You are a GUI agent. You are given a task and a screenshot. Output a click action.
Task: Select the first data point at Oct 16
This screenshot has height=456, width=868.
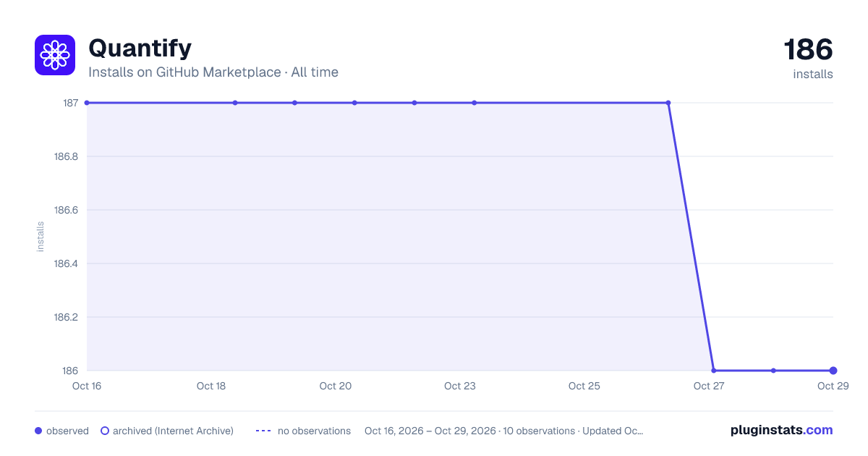click(x=87, y=103)
